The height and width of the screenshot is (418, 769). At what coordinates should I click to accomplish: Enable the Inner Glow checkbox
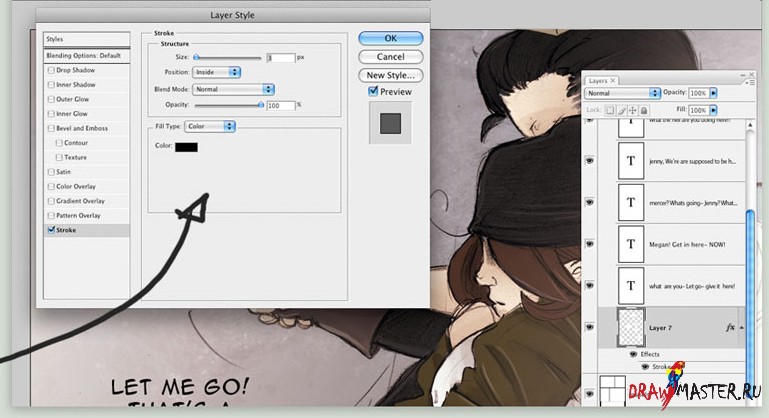pos(51,114)
